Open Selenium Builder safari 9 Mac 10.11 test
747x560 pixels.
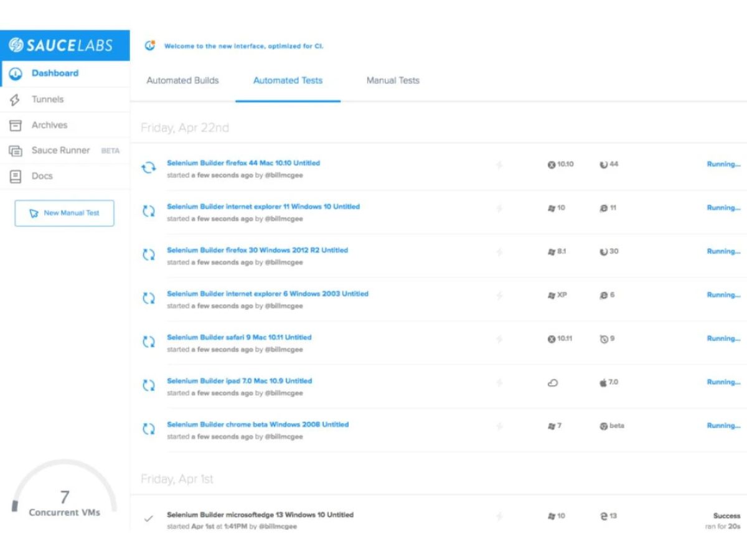pos(239,337)
